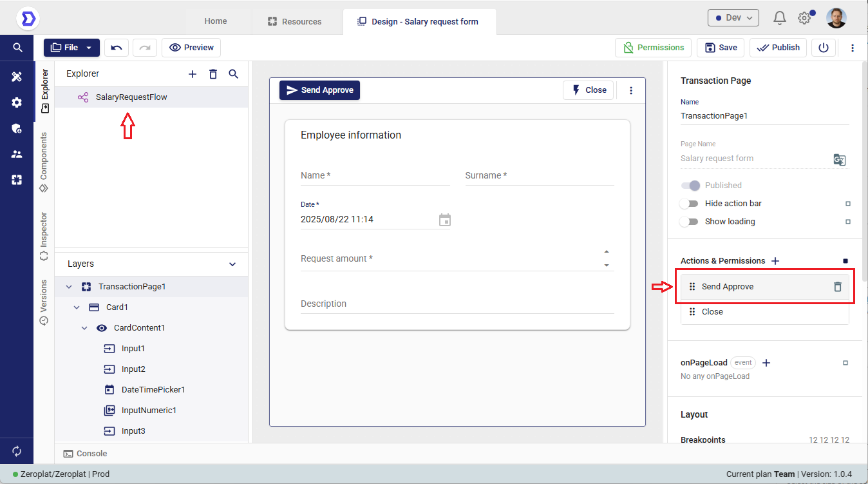Click the notification bell icon

pyautogui.click(x=780, y=18)
